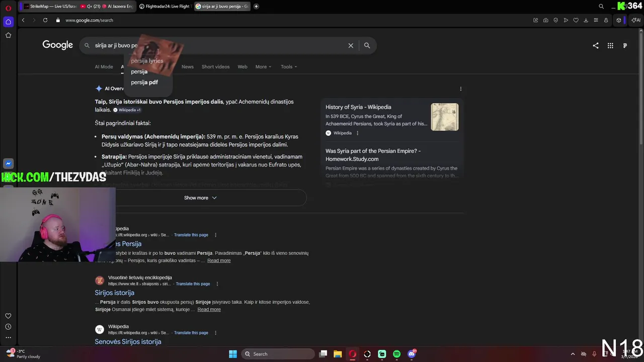The width and height of the screenshot is (644, 362).
Task: Switch to AI Mode tab
Action: coord(104,67)
